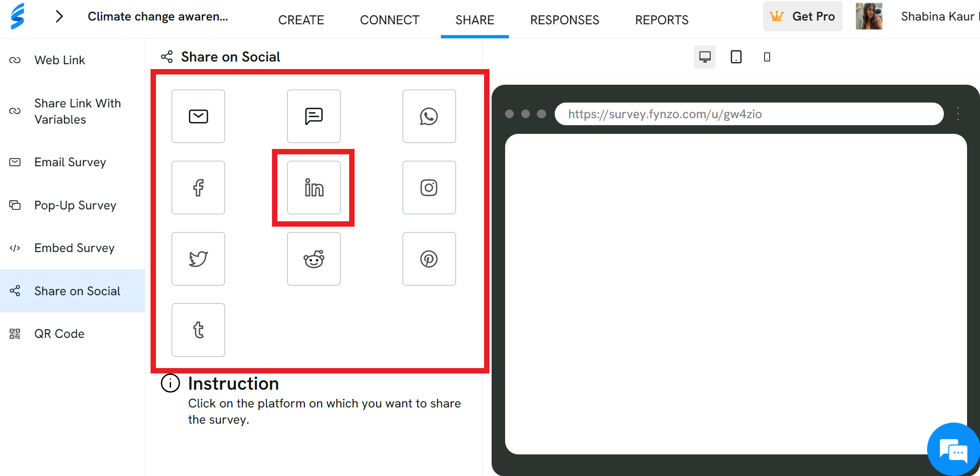The height and width of the screenshot is (476, 980).
Task: Expand the breadcrumb chevron arrow
Action: (59, 16)
